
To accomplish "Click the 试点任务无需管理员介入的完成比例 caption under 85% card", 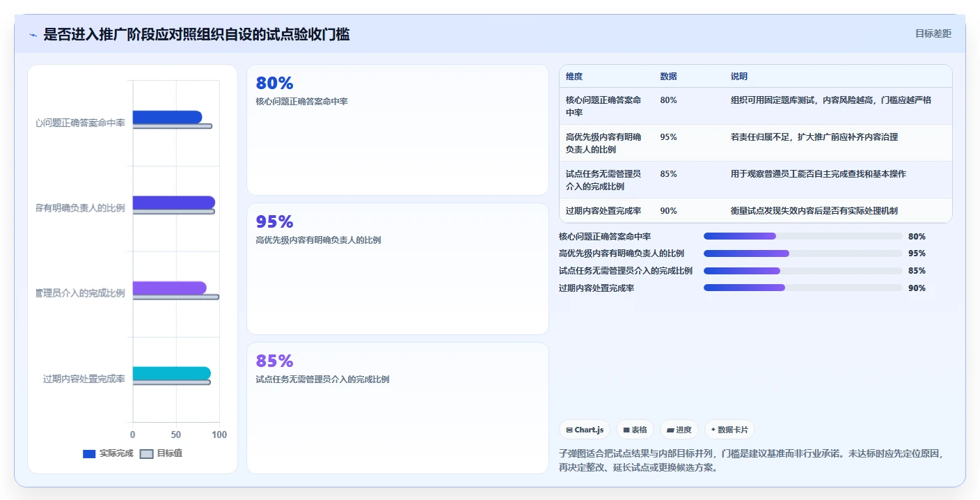I will pos(323,380).
